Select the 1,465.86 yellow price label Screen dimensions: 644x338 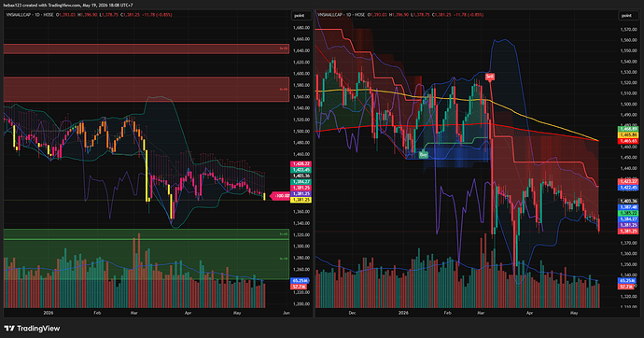click(x=628, y=134)
